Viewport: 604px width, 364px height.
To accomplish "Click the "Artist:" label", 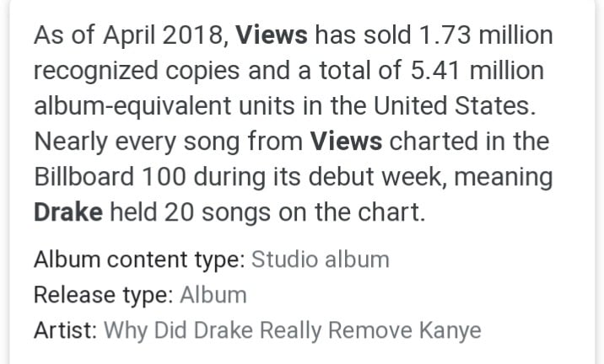I will pyautogui.click(x=66, y=330).
